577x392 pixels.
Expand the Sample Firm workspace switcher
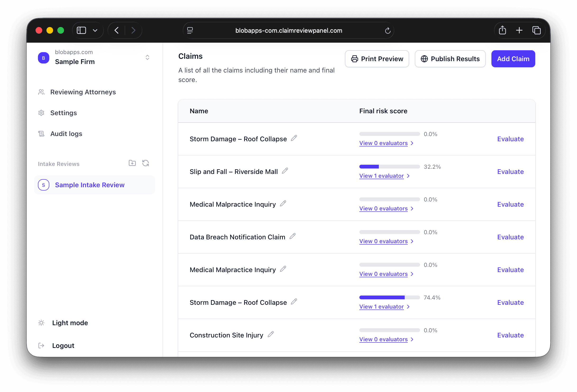(147, 57)
